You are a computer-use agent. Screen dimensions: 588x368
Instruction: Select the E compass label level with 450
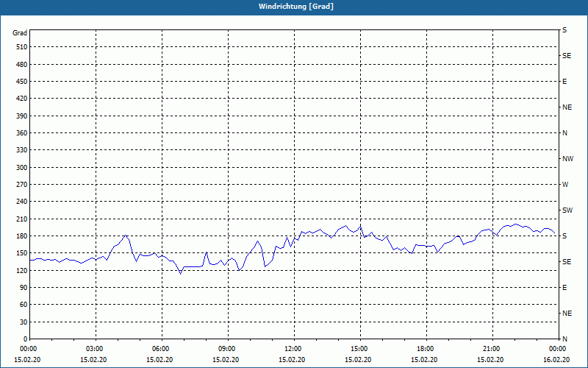[564, 82]
